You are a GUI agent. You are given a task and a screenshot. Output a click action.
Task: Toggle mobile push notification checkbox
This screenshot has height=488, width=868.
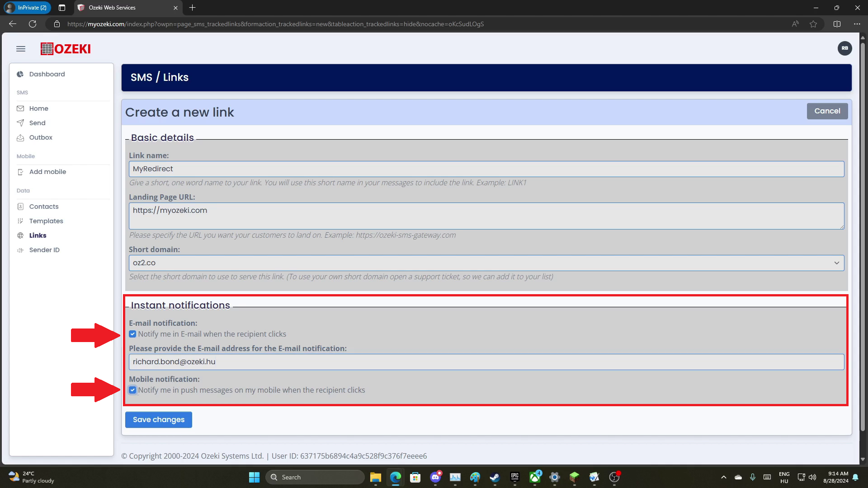pyautogui.click(x=132, y=390)
